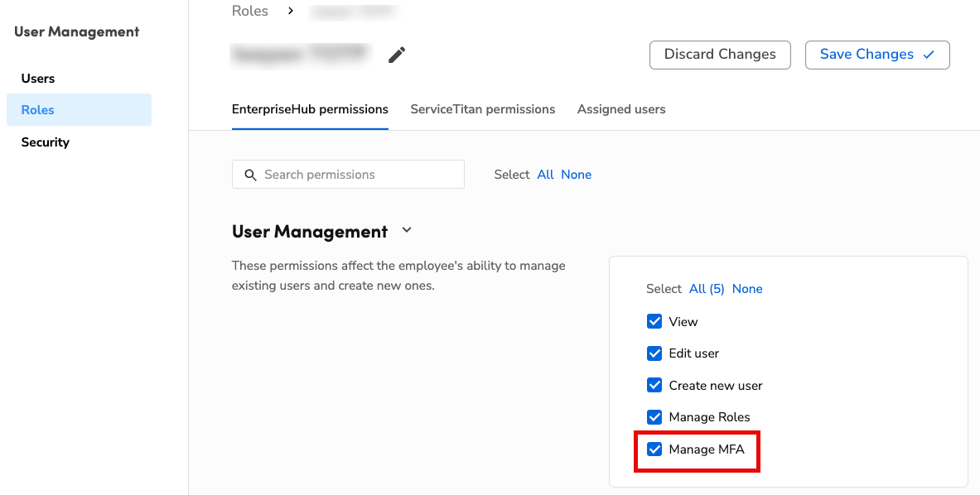This screenshot has height=495, width=980.
Task: Focus the Search permissions field
Action: [x=348, y=174]
